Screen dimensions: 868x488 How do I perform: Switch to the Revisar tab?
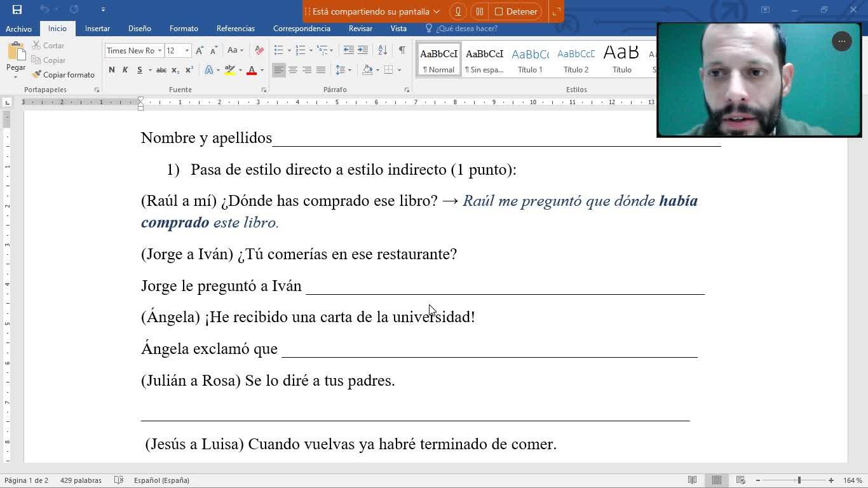(x=360, y=29)
